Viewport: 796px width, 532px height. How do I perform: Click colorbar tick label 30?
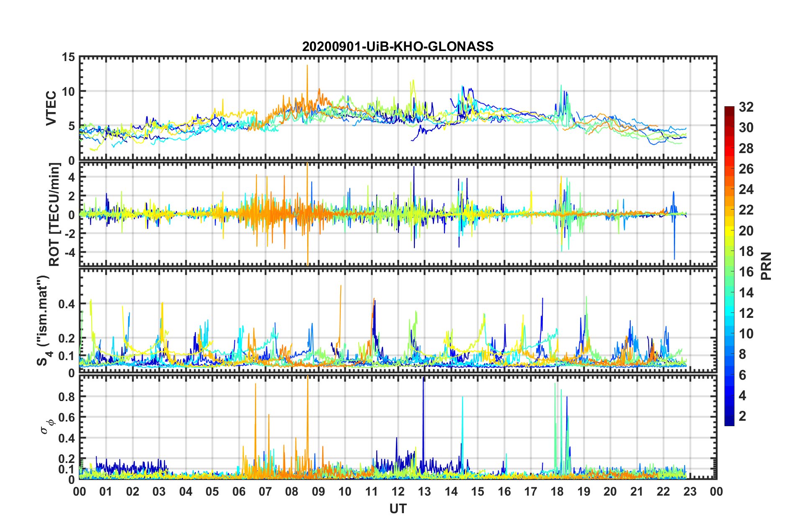(x=746, y=128)
